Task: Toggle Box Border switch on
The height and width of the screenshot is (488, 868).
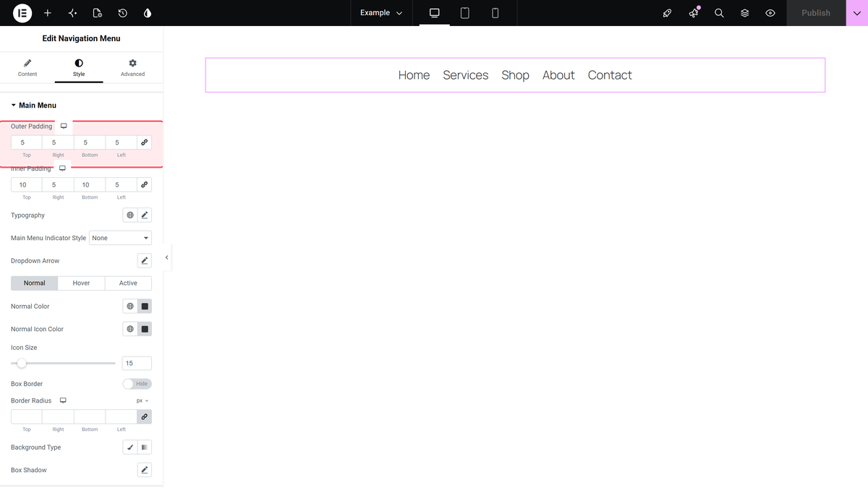Action: coord(137,384)
